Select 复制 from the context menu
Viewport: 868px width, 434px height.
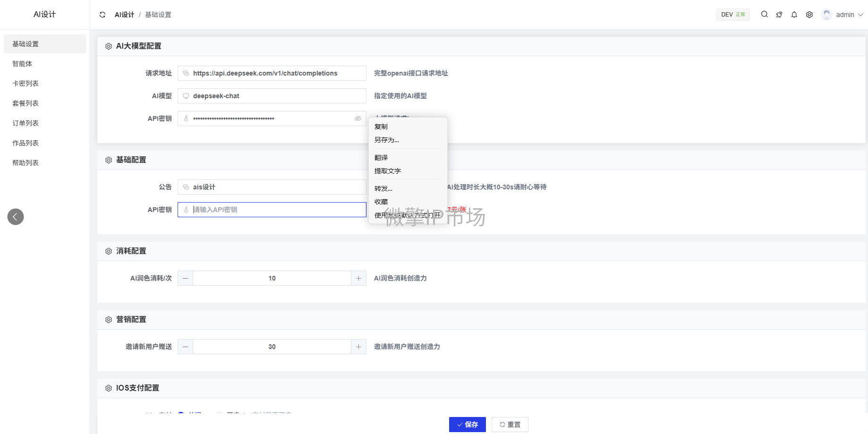coord(381,127)
